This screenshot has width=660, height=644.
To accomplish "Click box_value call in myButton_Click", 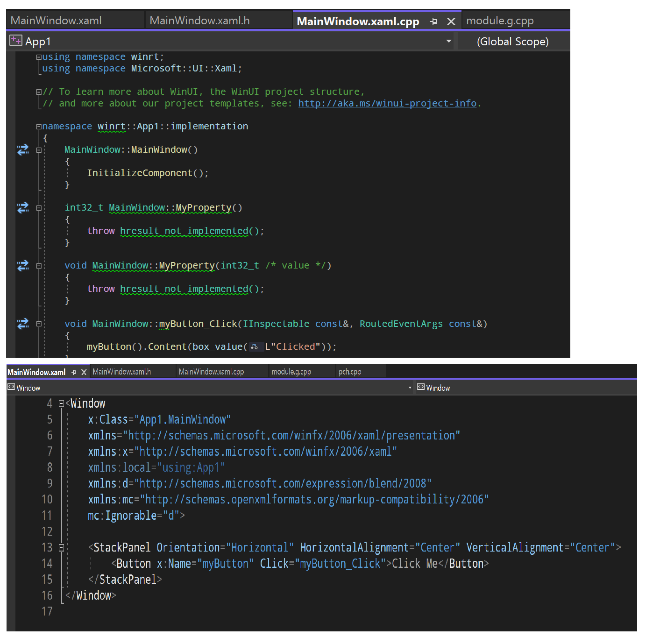I will coord(217,347).
